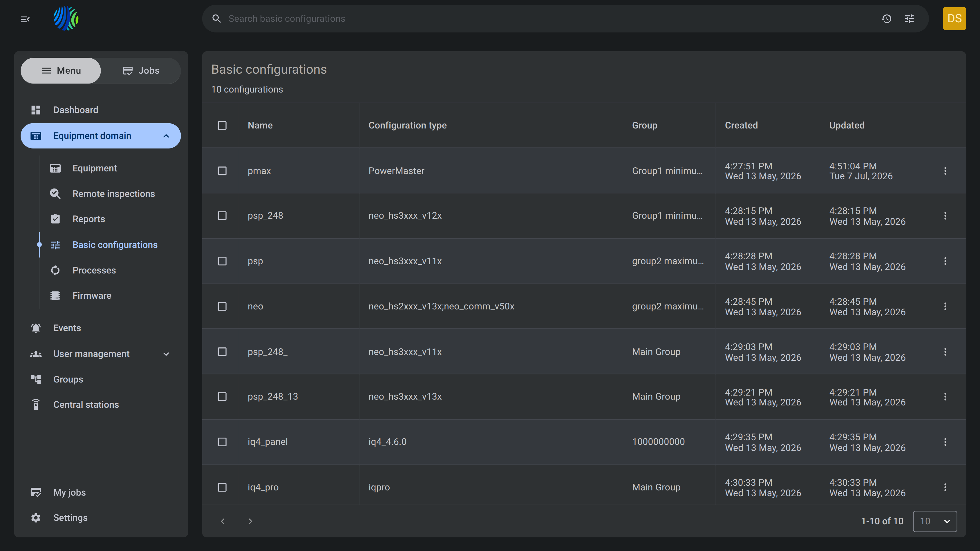Viewport: 980px width, 551px height.
Task: Sort by Configuration type column header
Action: point(407,126)
